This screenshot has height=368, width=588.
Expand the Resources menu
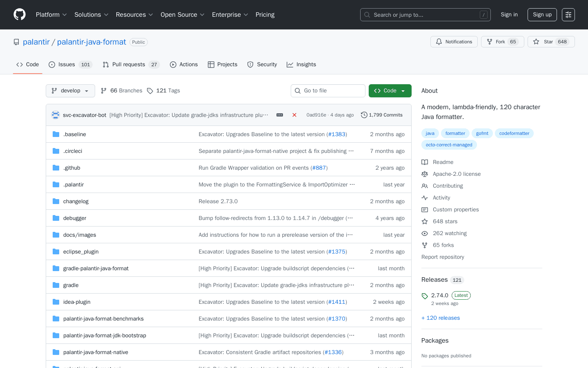coord(134,15)
